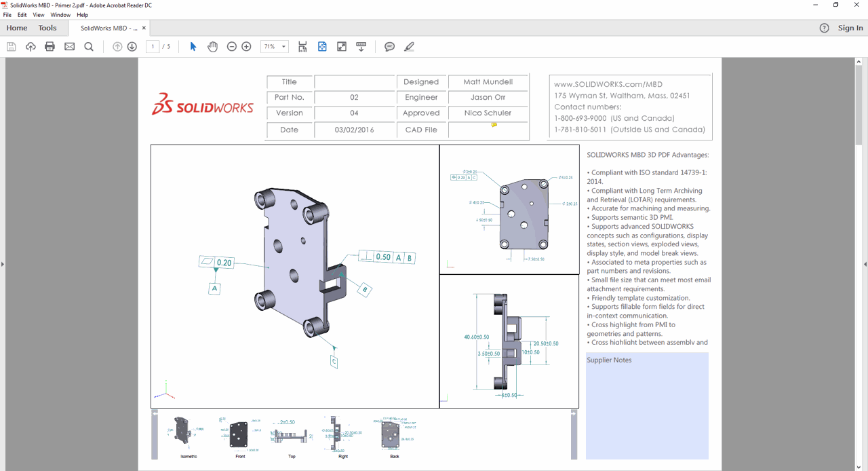Click the Sign In link
The image size is (868, 471).
pyautogui.click(x=850, y=28)
